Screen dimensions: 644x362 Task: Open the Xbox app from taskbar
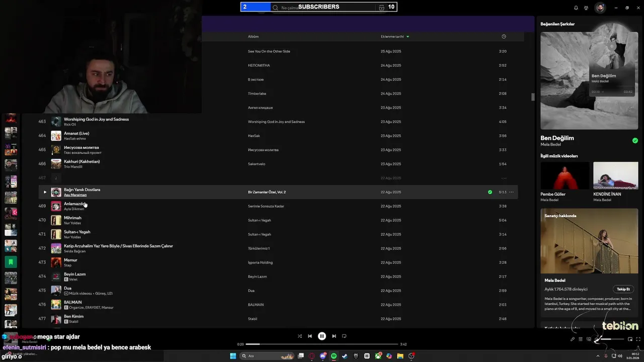tap(378, 356)
